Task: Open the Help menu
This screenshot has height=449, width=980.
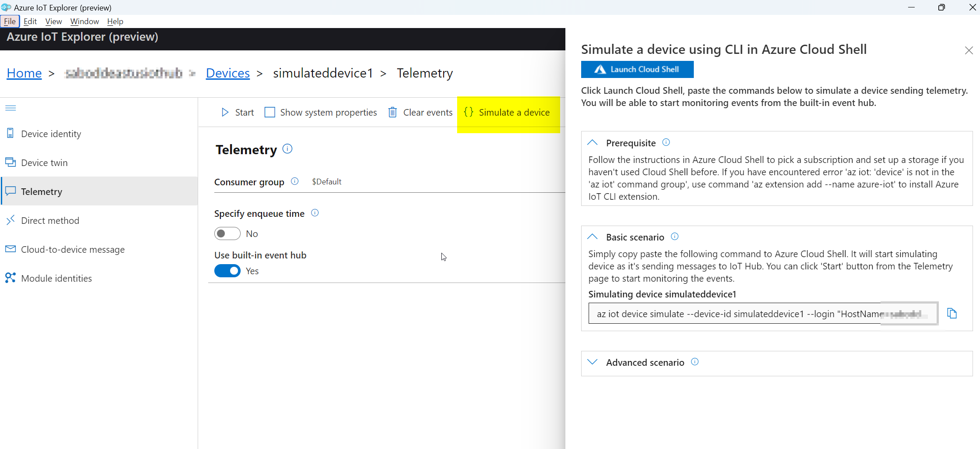Action: (115, 21)
